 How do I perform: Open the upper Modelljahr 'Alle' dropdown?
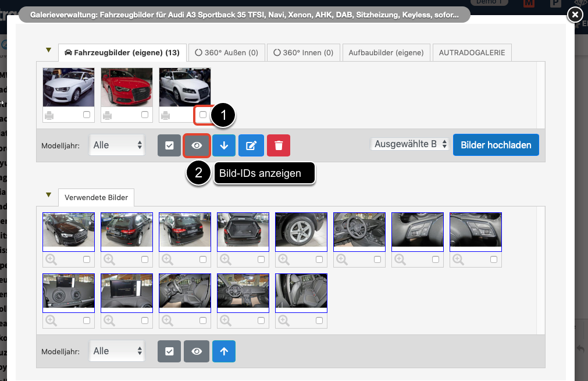tap(118, 145)
